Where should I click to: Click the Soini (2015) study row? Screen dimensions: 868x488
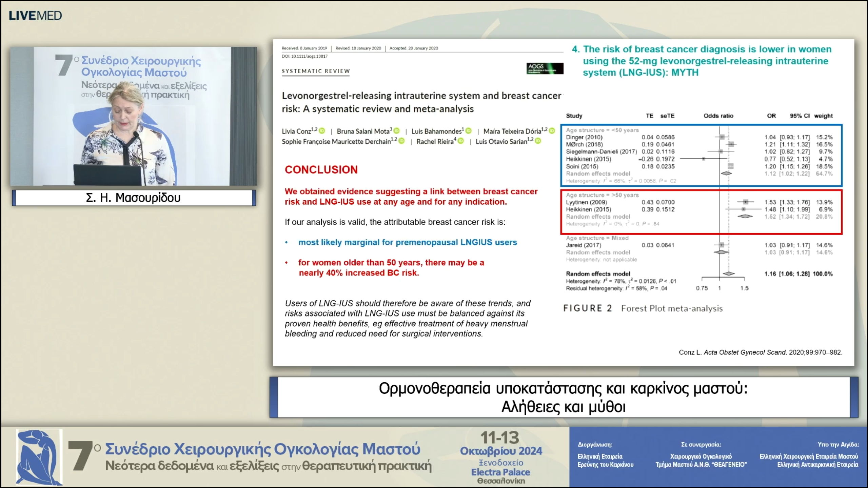pyautogui.click(x=699, y=166)
